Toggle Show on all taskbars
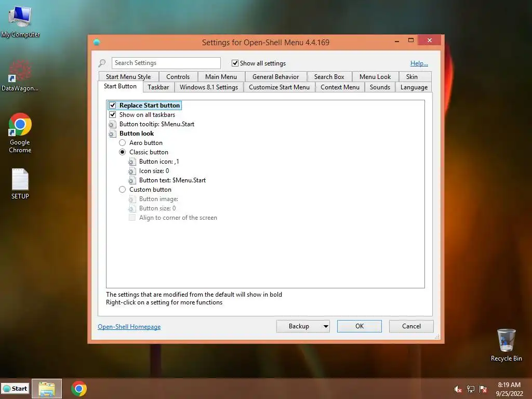Viewport: 532px width, 399px height. (113, 115)
